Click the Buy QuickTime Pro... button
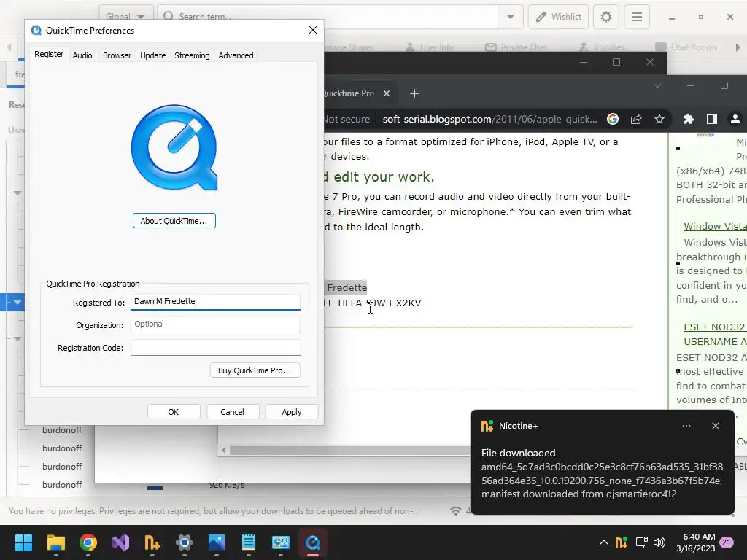 point(255,370)
